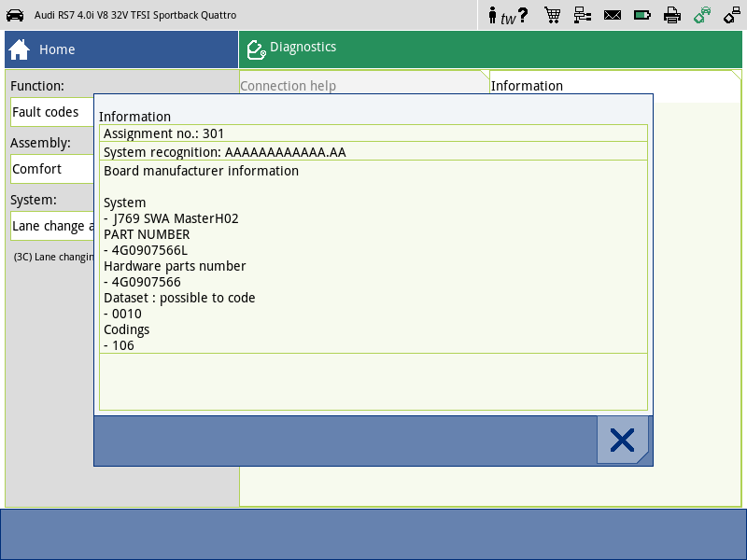Select the Information tab

[527, 85]
